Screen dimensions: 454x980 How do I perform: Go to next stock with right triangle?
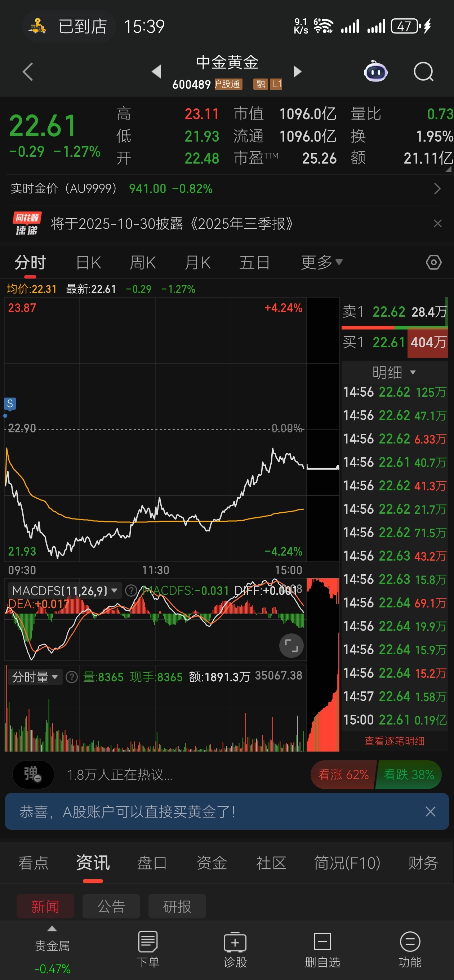pyautogui.click(x=298, y=72)
